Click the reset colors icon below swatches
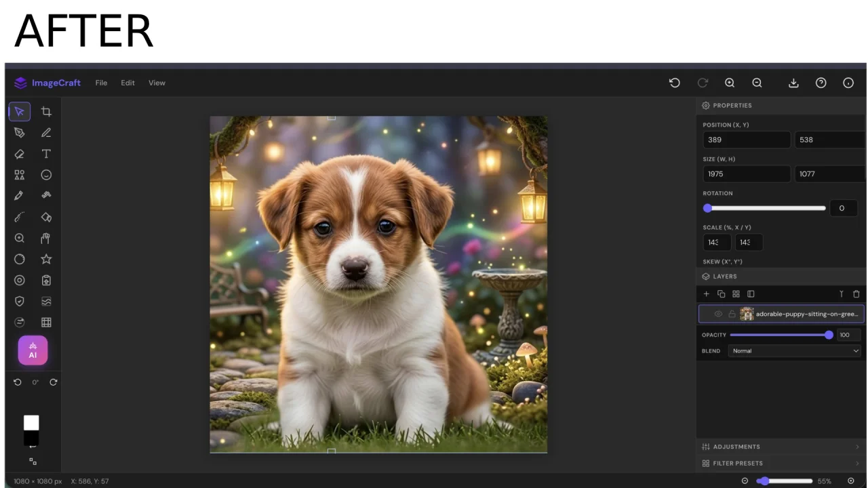The height and width of the screenshot is (488, 868). [33, 462]
